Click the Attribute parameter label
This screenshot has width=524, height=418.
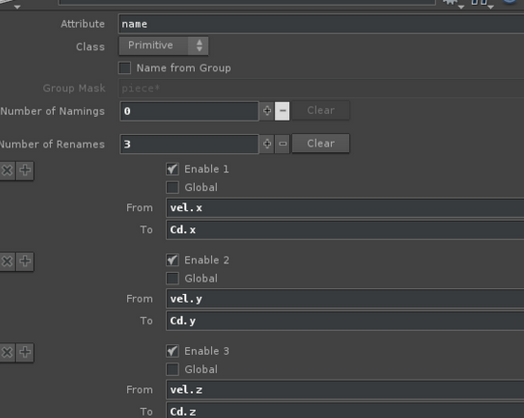(83, 24)
